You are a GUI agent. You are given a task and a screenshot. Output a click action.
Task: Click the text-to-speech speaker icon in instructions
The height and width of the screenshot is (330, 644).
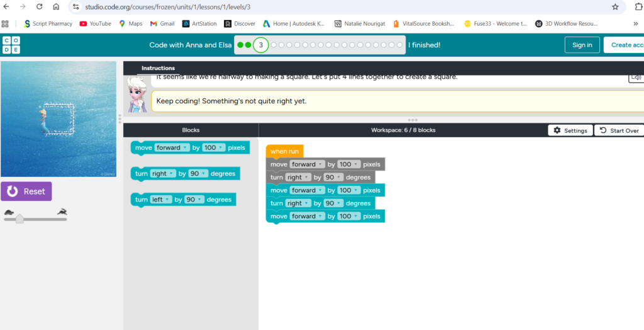(636, 77)
